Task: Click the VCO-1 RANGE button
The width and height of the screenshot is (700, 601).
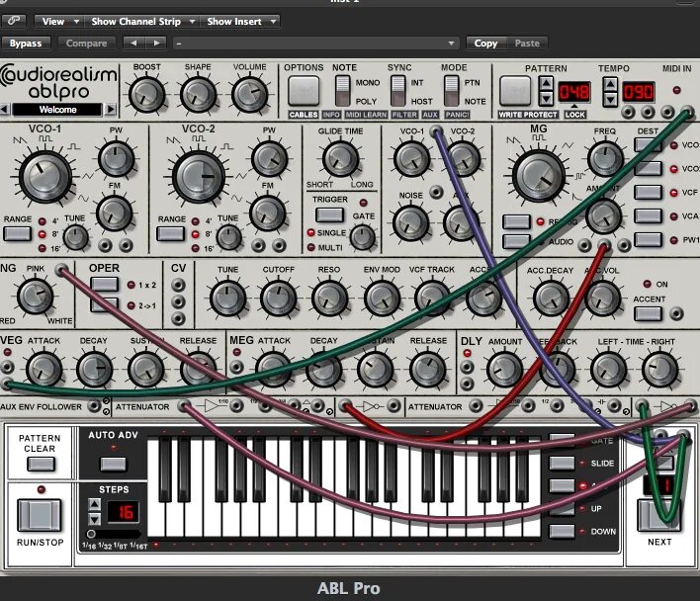Action: click(18, 233)
